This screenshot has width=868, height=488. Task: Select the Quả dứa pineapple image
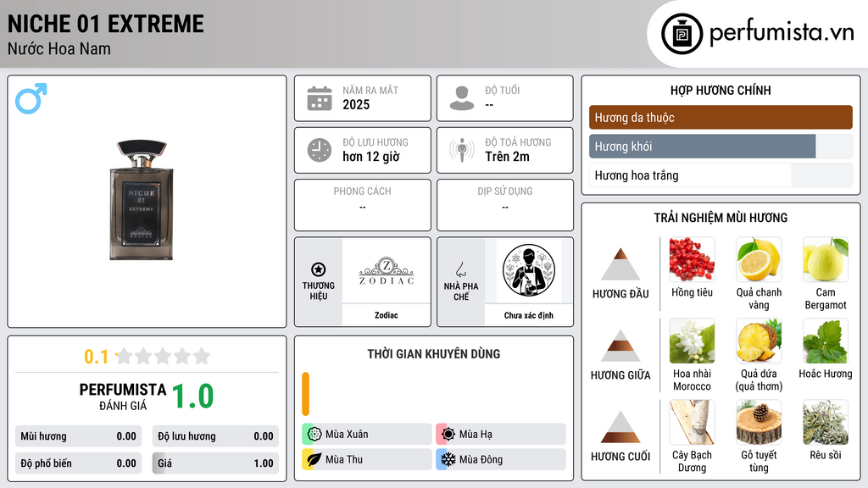click(x=759, y=341)
